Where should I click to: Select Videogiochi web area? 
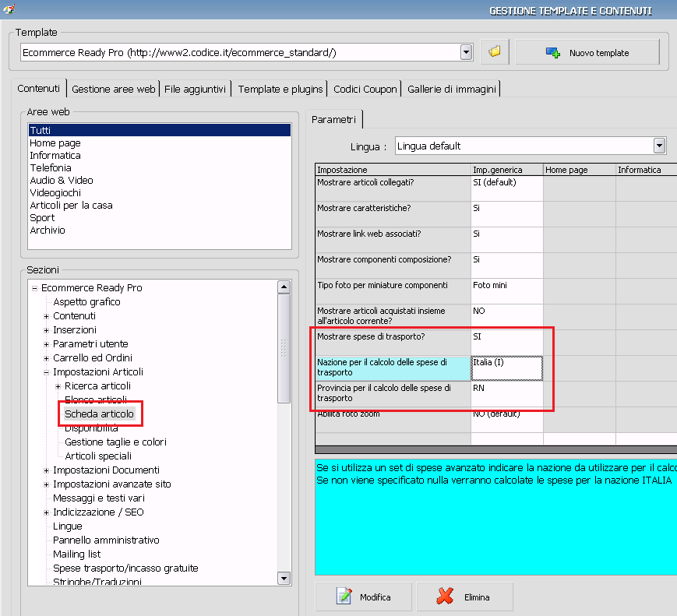[x=160, y=193]
